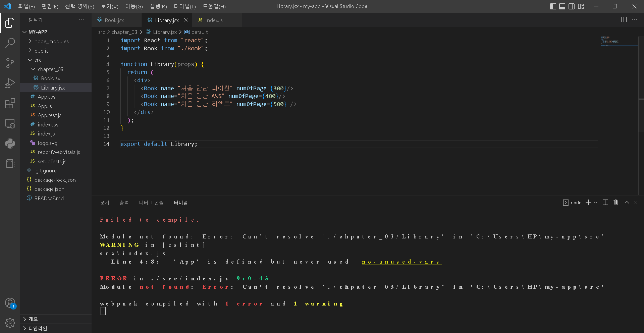Open editor More Actions menu
This screenshot has width=644, height=333.
tap(634, 20)
